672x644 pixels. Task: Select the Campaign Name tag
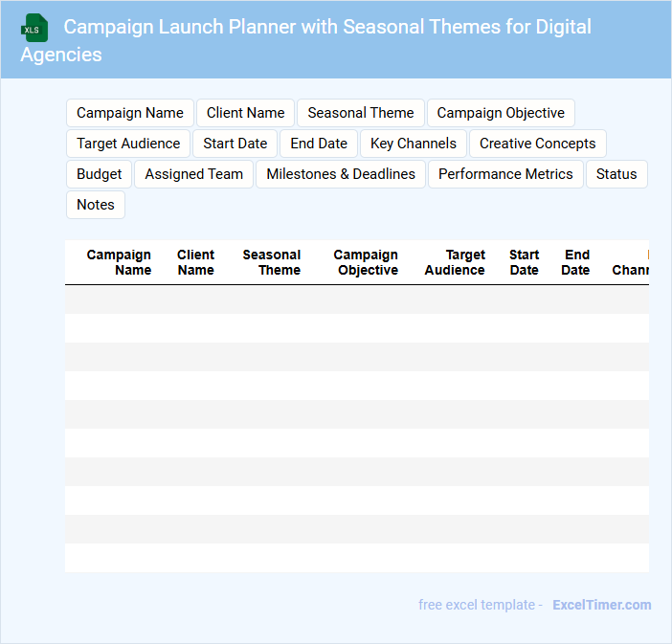130,113
